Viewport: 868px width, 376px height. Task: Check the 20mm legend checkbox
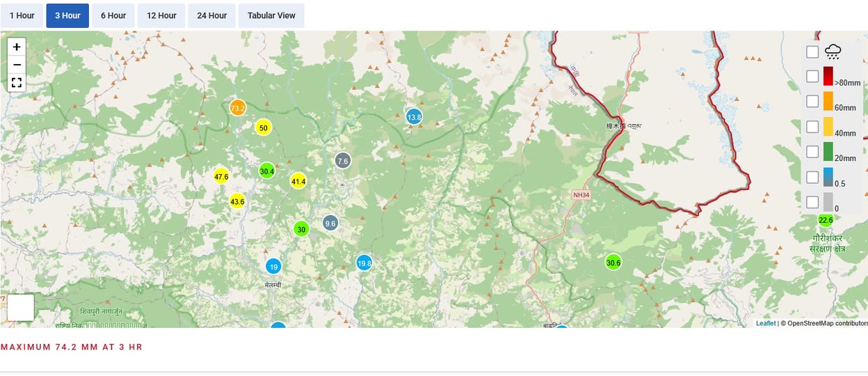(x=812, y=152)
